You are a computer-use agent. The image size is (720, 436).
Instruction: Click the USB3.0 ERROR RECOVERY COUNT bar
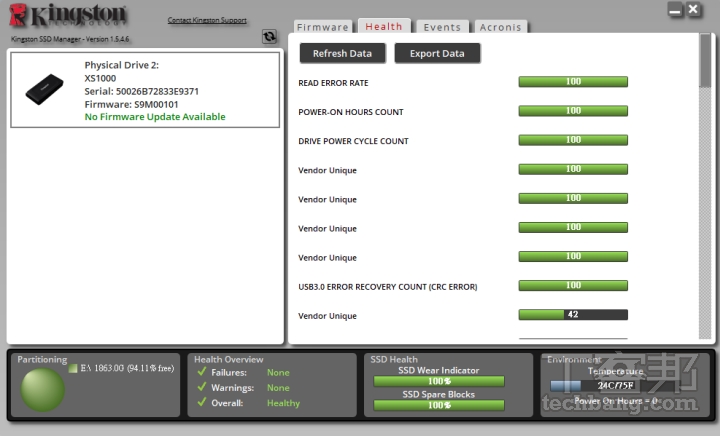(x=573, y=285)
